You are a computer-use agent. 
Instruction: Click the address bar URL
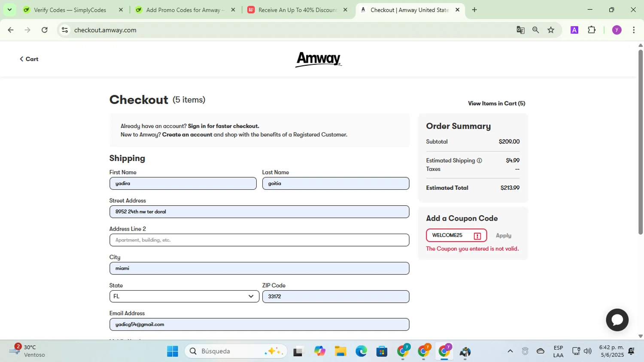[x=105, y=30]
